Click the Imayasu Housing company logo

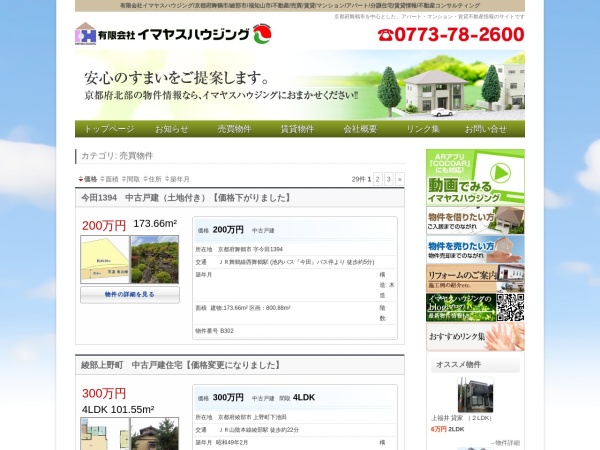[x=173, y=34]
